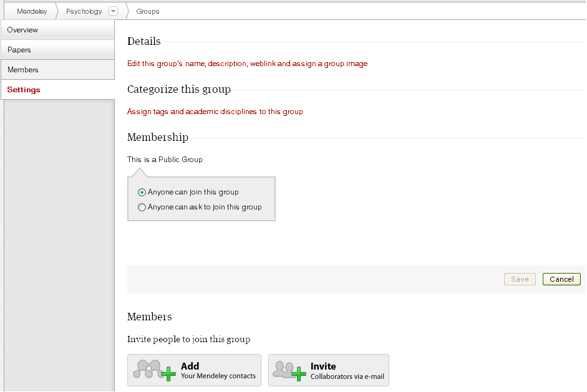Invite collaborators via e-mail
Screen dimensions: 587x392
point(347,370)
